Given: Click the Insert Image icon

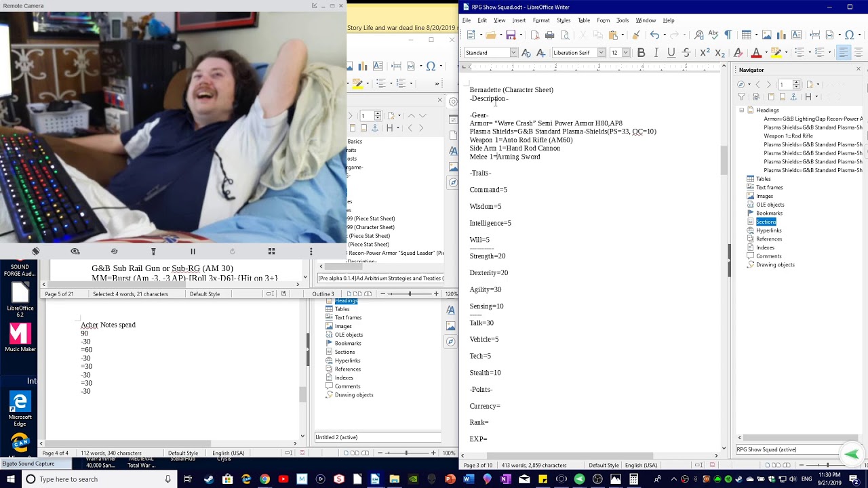Looking at the screenshot, I should [767, 35].
